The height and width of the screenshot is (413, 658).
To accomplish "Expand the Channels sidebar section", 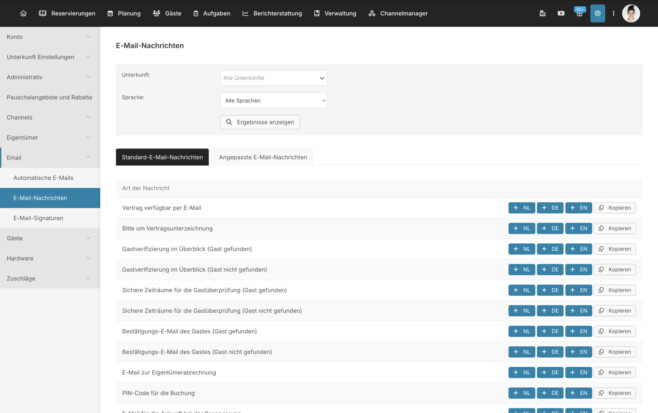I will pyautogui.click(x=50, y=118).
